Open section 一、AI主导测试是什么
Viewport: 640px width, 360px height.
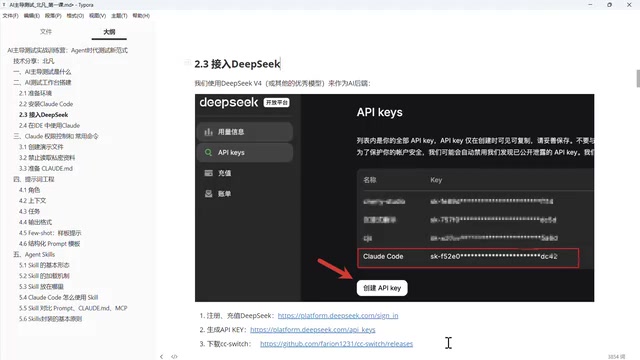pos(42,72)
